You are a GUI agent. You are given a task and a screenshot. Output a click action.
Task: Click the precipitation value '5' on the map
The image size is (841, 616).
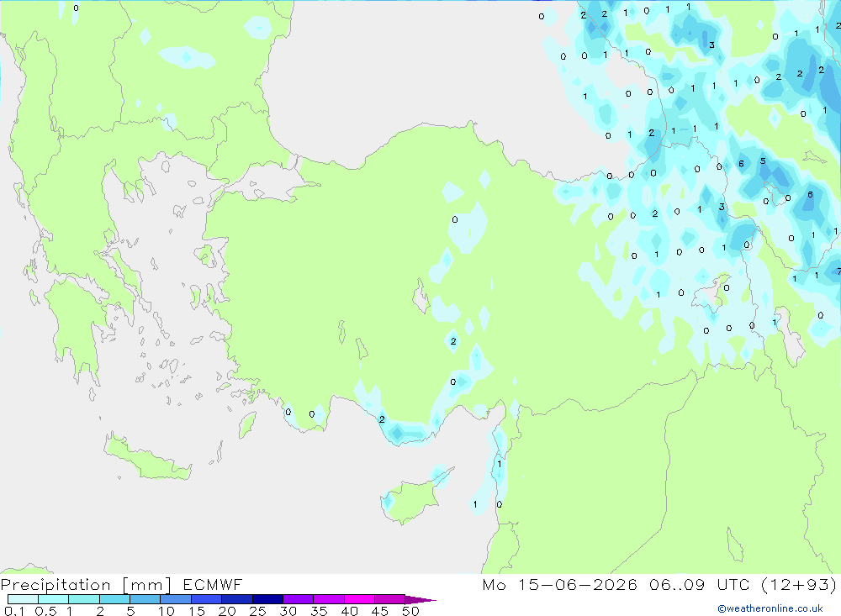[x=763, y=161]
